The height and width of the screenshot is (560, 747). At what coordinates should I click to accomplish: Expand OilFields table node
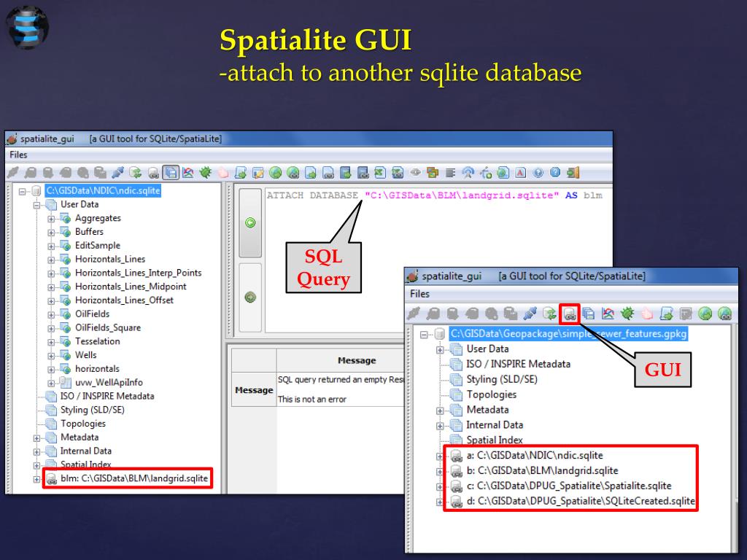[51, 315]
